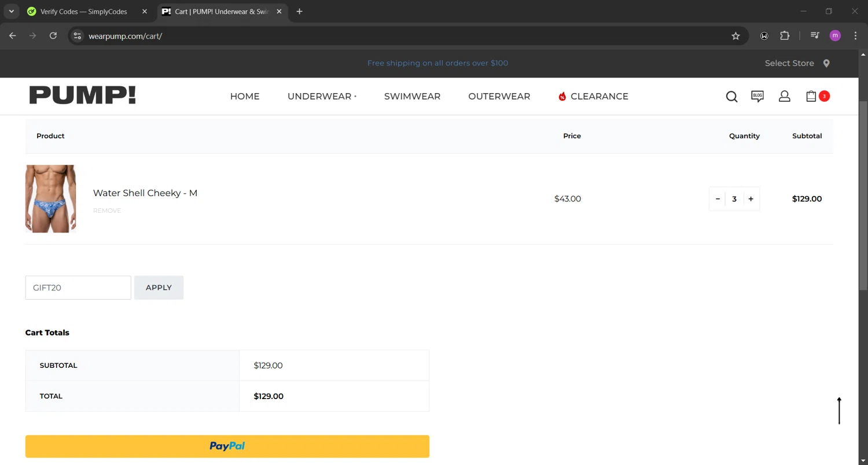Decrease quantity with the minus button
The image size is (868, 465).
click(x=718, y=199)
